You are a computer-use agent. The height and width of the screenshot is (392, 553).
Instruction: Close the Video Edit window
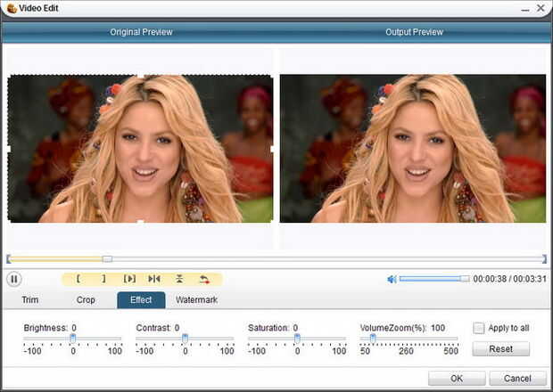click(x=541, y=8)
